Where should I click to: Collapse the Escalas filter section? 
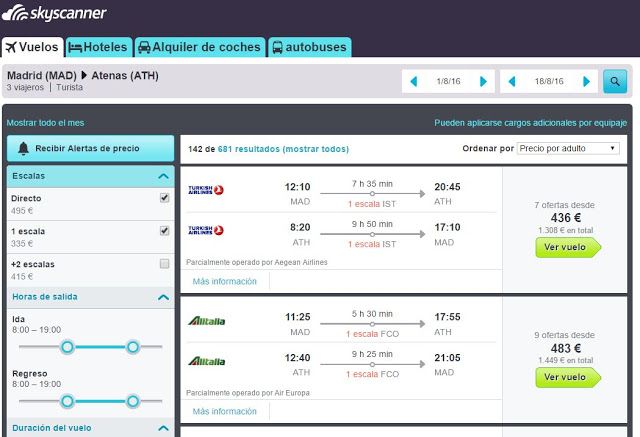pos(163,176)
